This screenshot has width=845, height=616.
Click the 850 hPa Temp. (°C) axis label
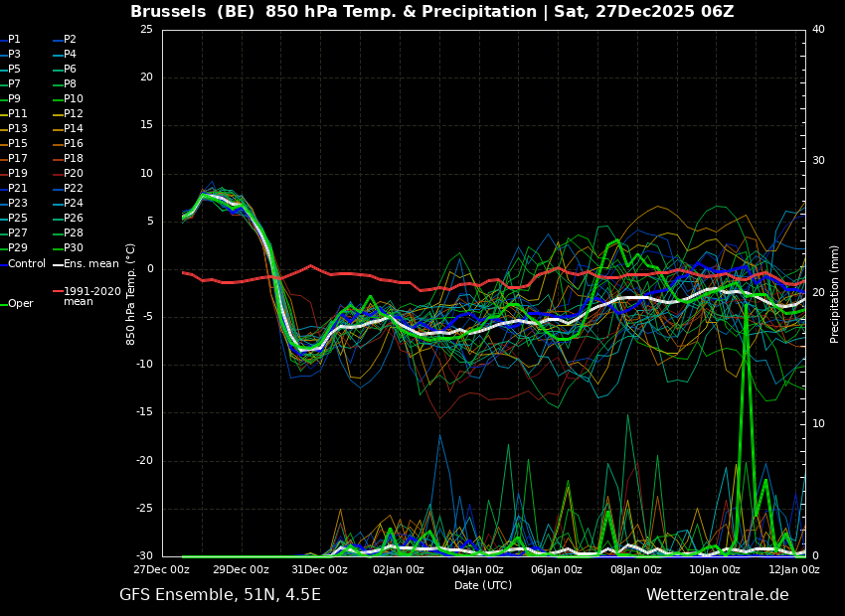pos(130,294)
